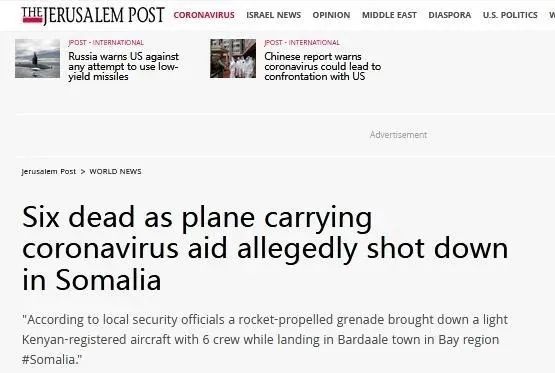Image resolution: width=555 pixels, height=373 pixels.
Task: Open the World News breadcrumb
Action: (x=115, y=172)
